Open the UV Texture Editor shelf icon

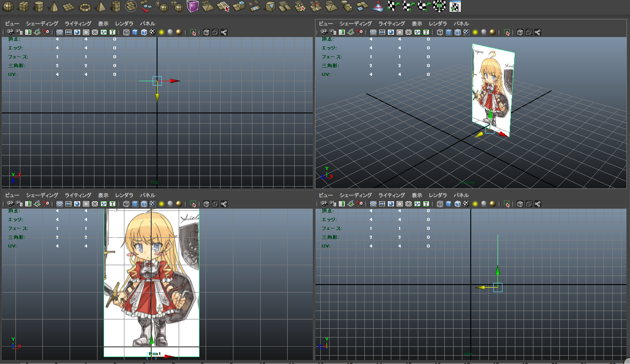(455, 6)
